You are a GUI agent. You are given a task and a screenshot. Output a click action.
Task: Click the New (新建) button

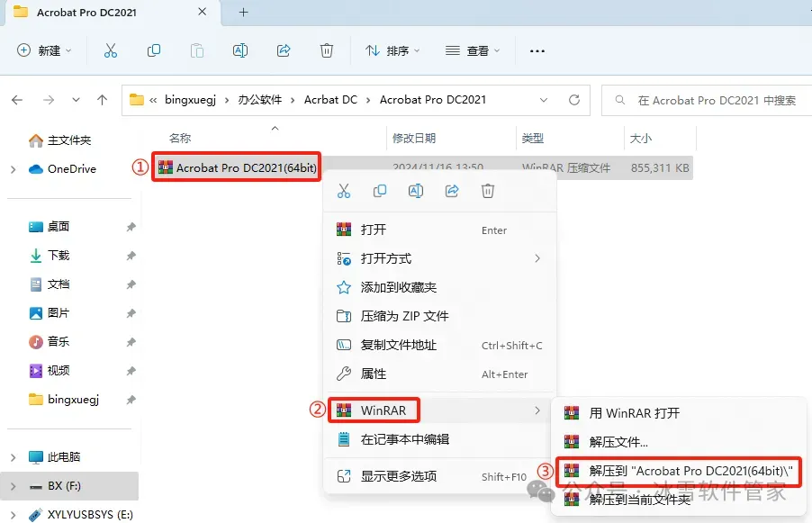(x=44, y=50)
